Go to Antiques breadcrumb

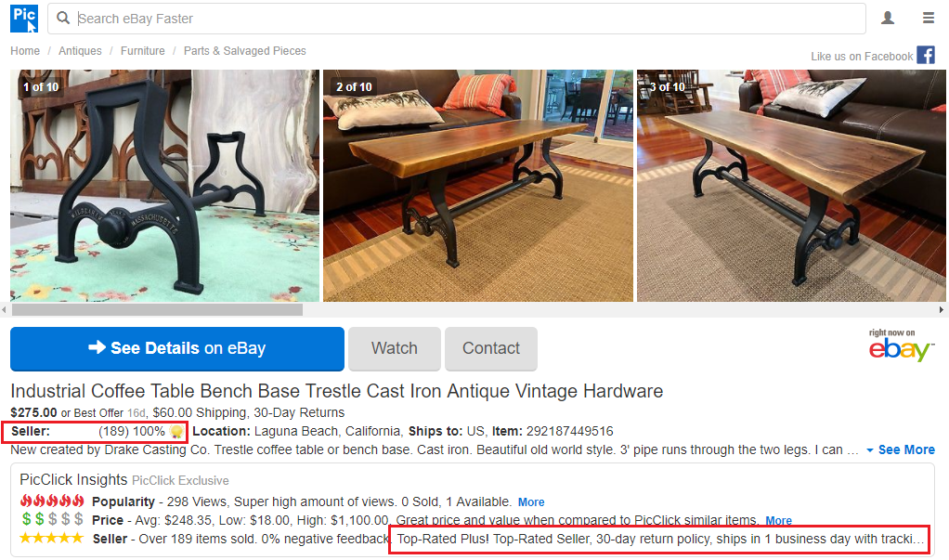click(80, 51)
